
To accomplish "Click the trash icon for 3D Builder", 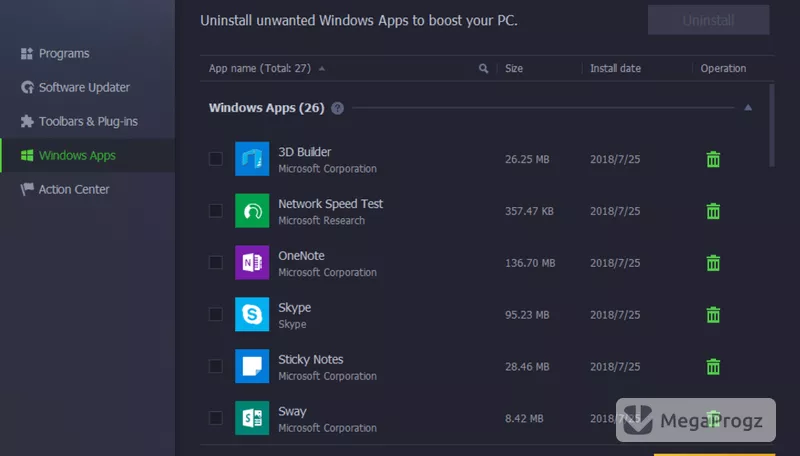I will click(x=713, y=159).
